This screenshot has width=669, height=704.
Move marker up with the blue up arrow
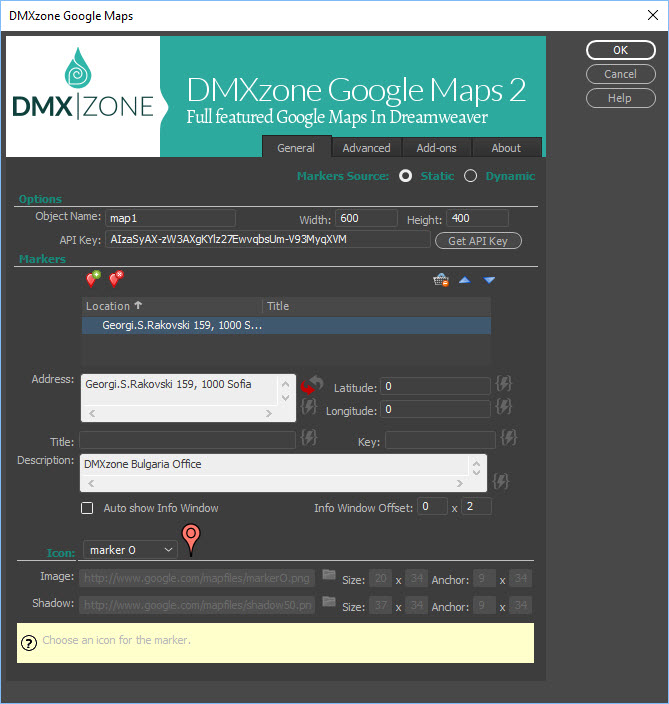coord(465,280)
